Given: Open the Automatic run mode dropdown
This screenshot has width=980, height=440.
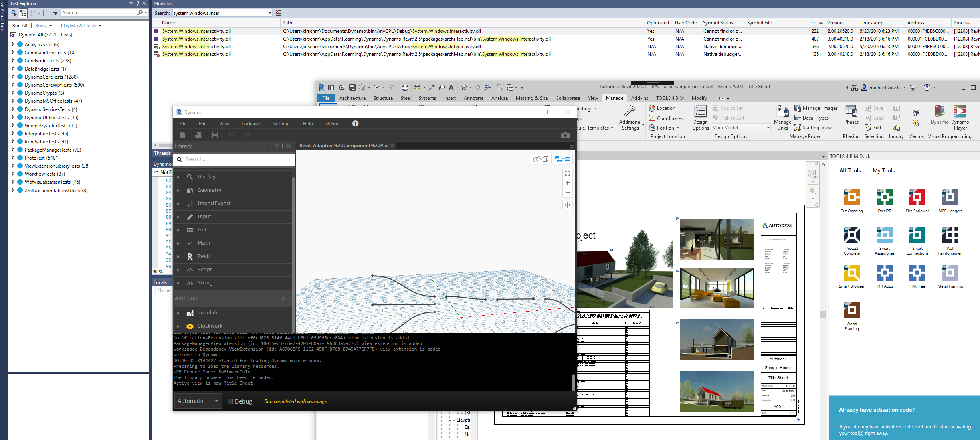Looking at the screenshot, I should click(x=198, y=401).
